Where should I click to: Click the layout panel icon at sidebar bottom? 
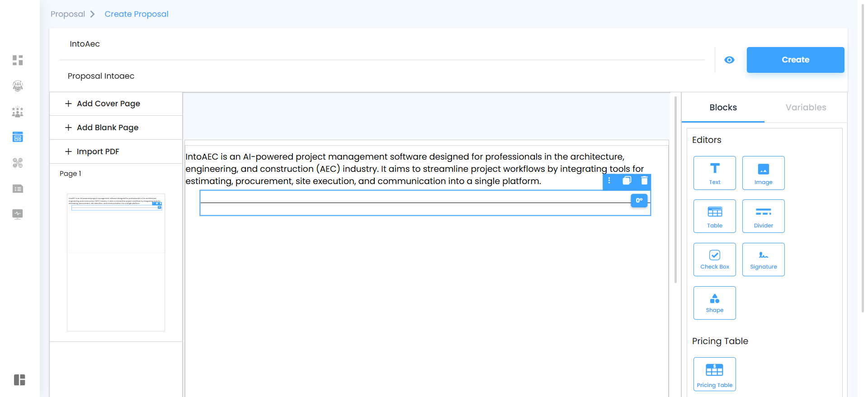pos(19,380)
